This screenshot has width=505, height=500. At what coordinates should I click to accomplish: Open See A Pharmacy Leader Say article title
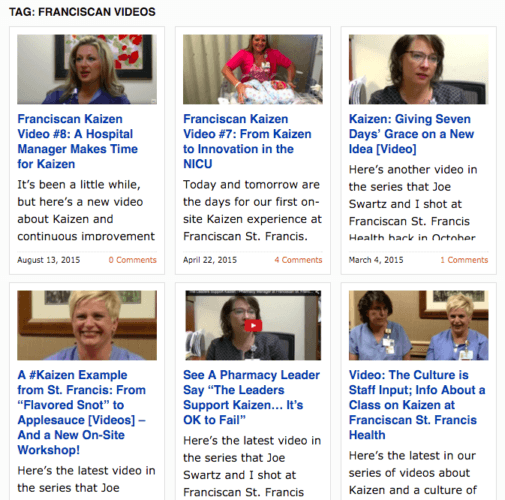click(251, 397)
